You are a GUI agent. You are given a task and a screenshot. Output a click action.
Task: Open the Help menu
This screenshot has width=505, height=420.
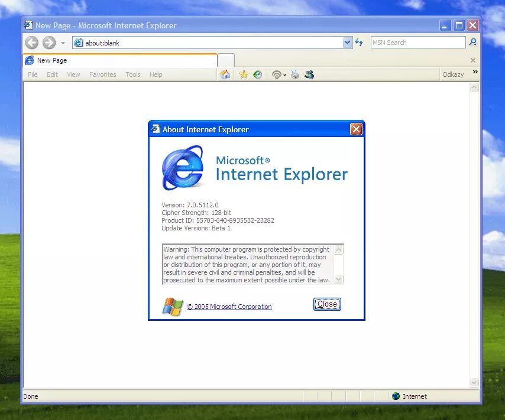coord(156,74)
